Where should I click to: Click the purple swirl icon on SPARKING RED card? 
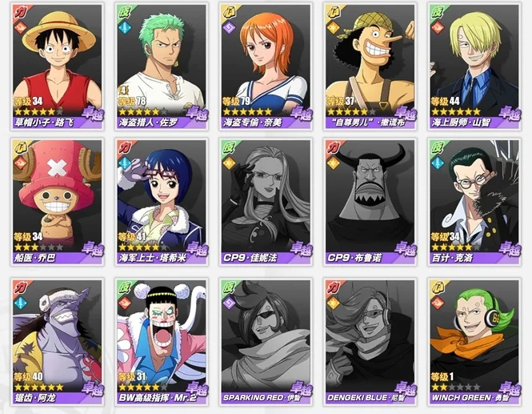pyautogui.click(x=229, y=303)
